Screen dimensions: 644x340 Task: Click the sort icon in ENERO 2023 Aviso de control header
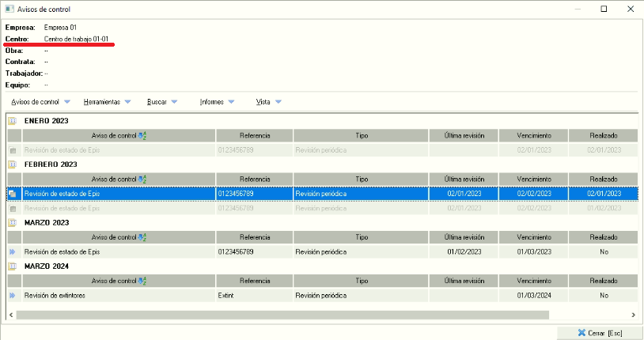tap(142, 135)
